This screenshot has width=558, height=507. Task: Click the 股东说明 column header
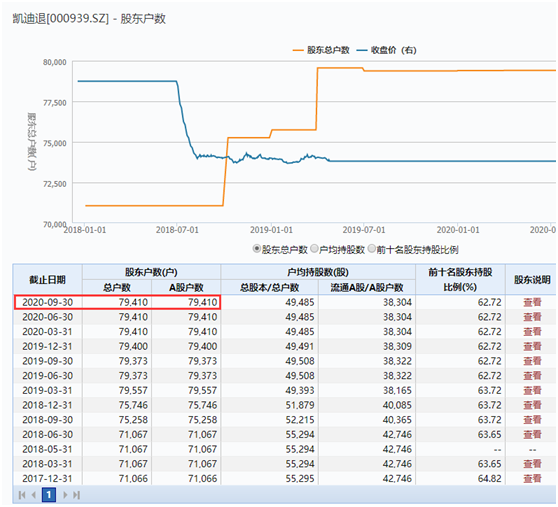532,280
